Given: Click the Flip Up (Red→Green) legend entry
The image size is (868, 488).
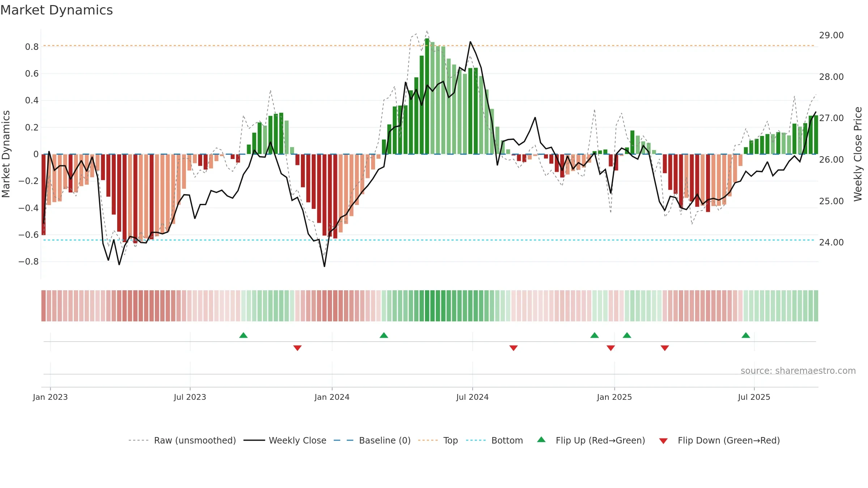Looking at the screenshot, I should coord(591,440).
